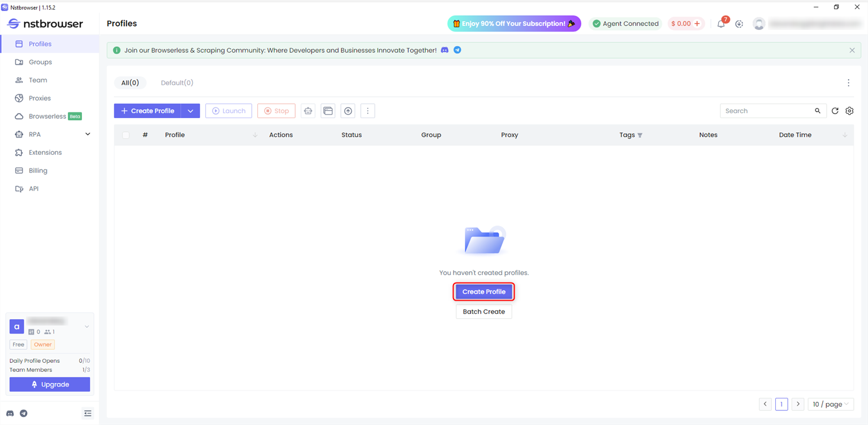Sort by the Date Time column arrow
The image size is (868, 425).
(845, 135)
